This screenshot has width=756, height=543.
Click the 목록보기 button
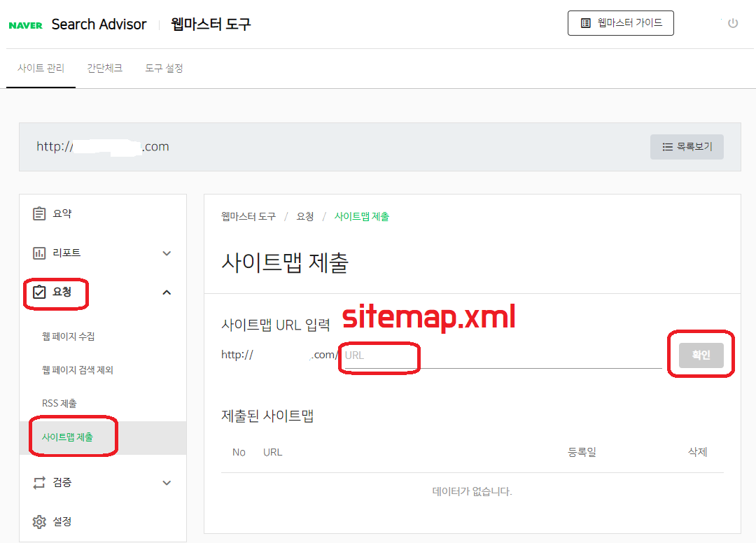(x=687, y=147)
